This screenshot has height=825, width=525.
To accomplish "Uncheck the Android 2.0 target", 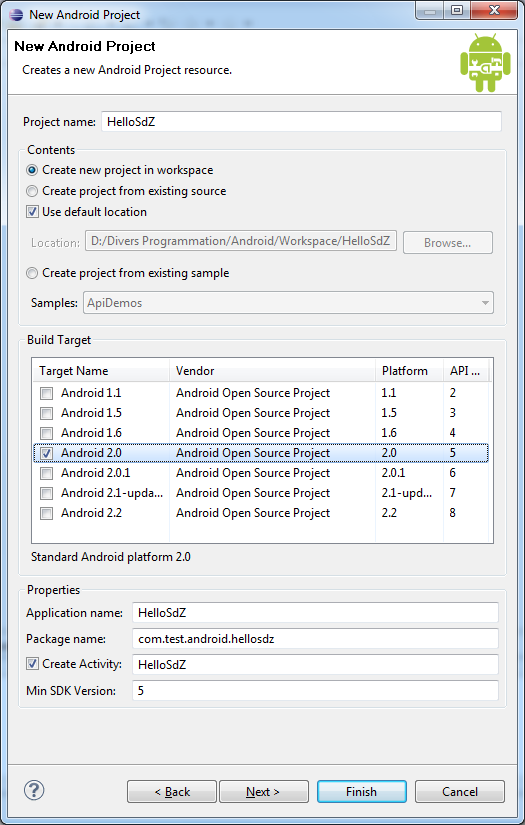I will (47, 453).
